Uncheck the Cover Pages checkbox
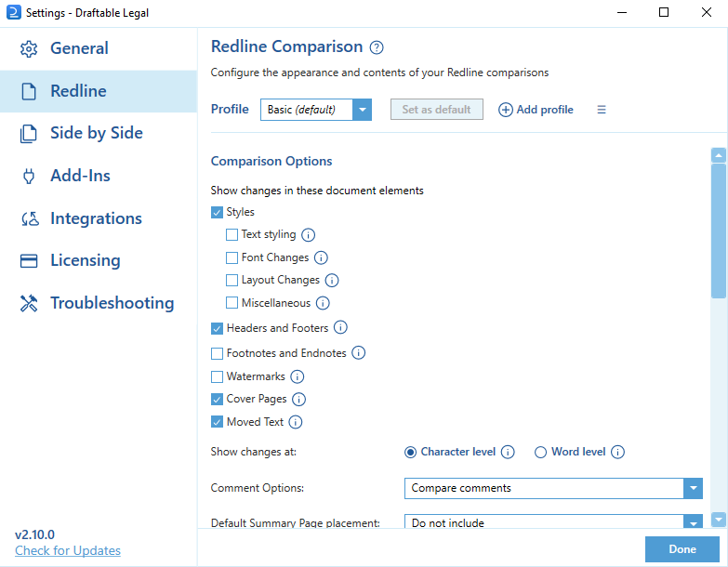The width and height of the screenshot is (728, 567). 217,399
